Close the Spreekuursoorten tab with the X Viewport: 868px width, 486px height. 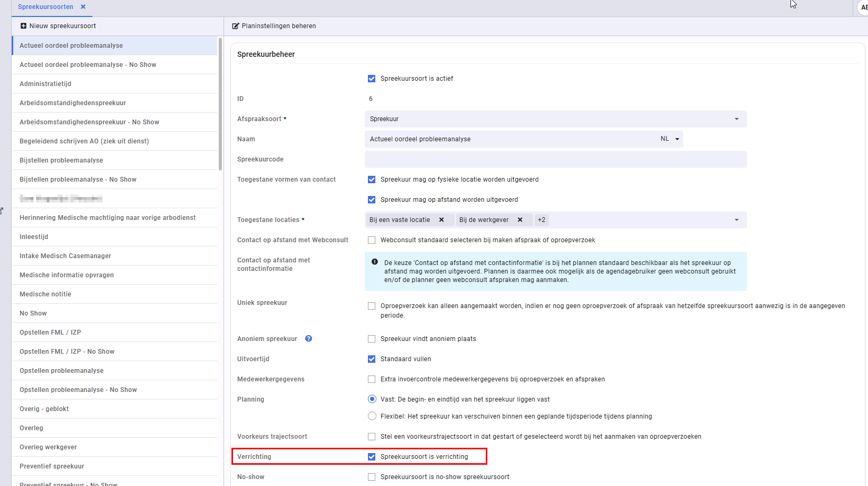pos(83,7)
